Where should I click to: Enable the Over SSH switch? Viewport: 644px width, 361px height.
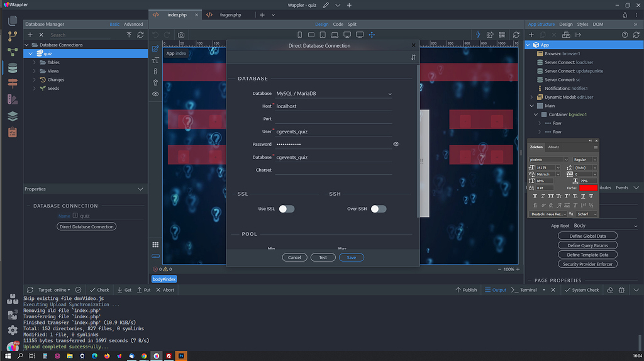click(x=378, y=209)
